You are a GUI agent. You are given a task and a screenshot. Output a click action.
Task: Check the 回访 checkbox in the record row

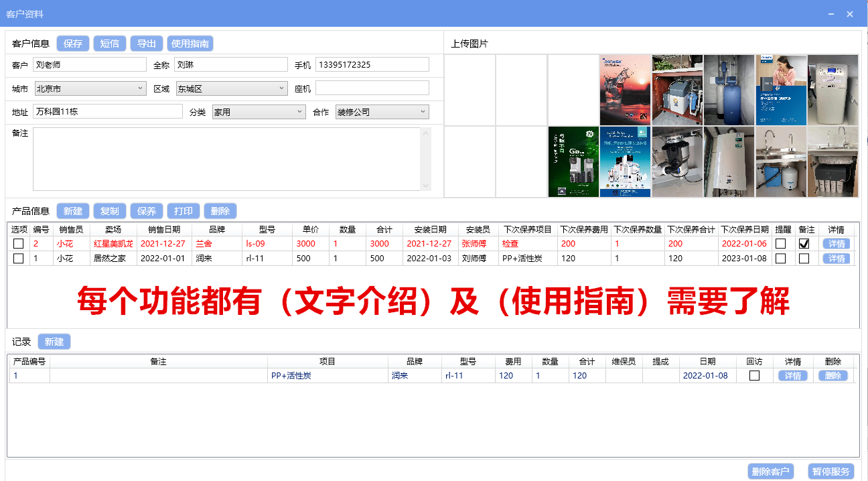coord(755,376)
